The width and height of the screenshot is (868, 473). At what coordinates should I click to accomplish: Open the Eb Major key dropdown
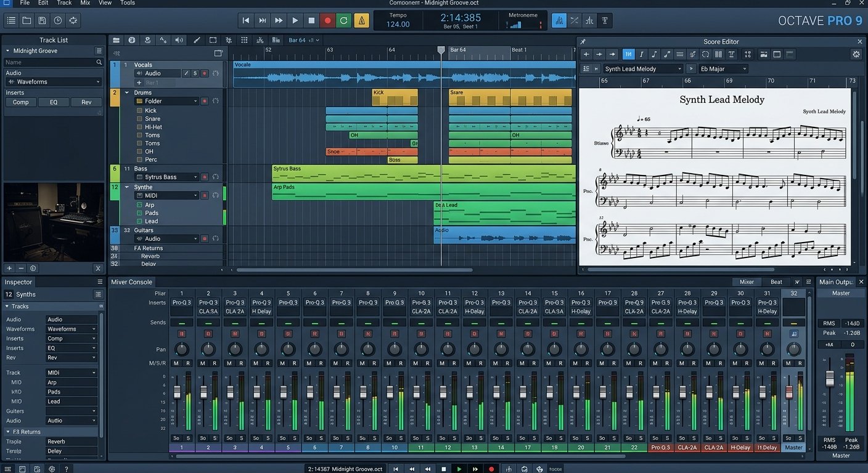(x=723, y=69)
